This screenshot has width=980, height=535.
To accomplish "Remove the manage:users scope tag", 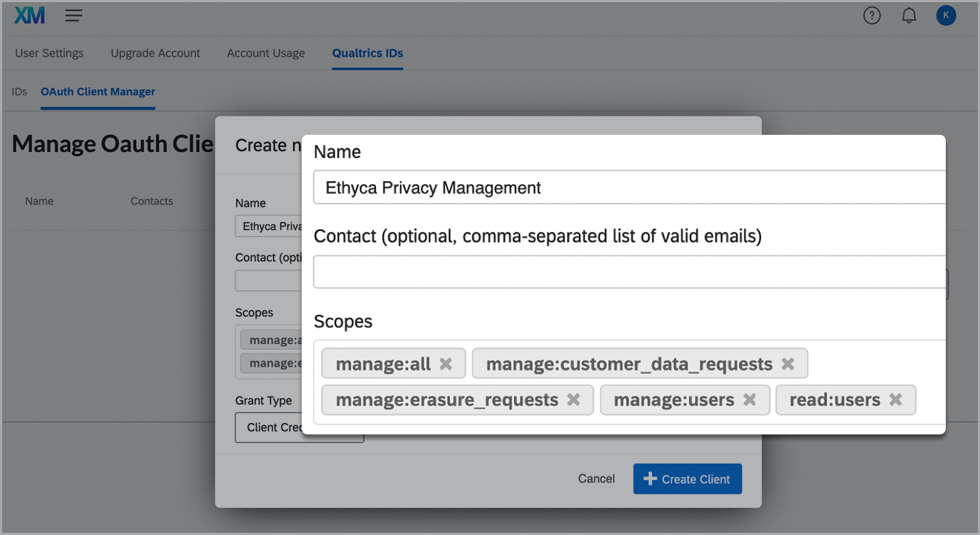I will (x=750, y=399).
